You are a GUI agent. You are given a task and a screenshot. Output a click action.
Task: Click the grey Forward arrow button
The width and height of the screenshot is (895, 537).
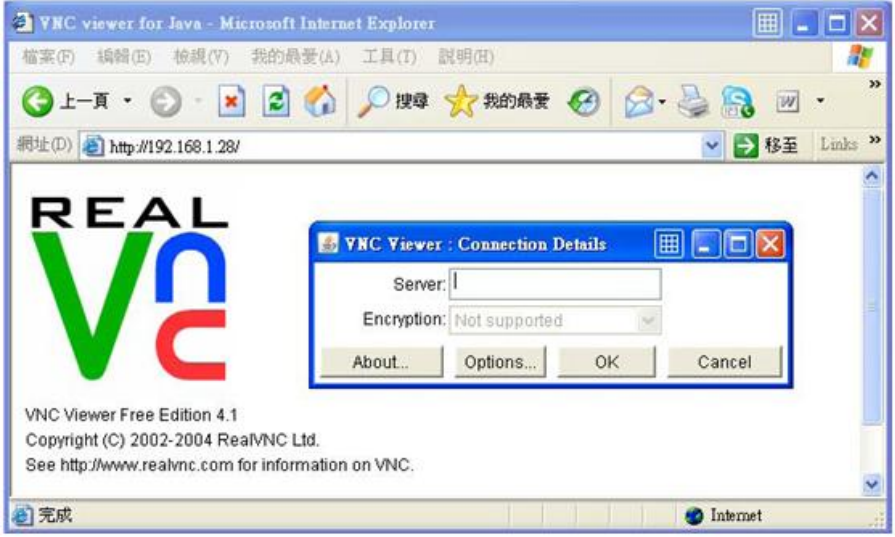click(166, 102)
